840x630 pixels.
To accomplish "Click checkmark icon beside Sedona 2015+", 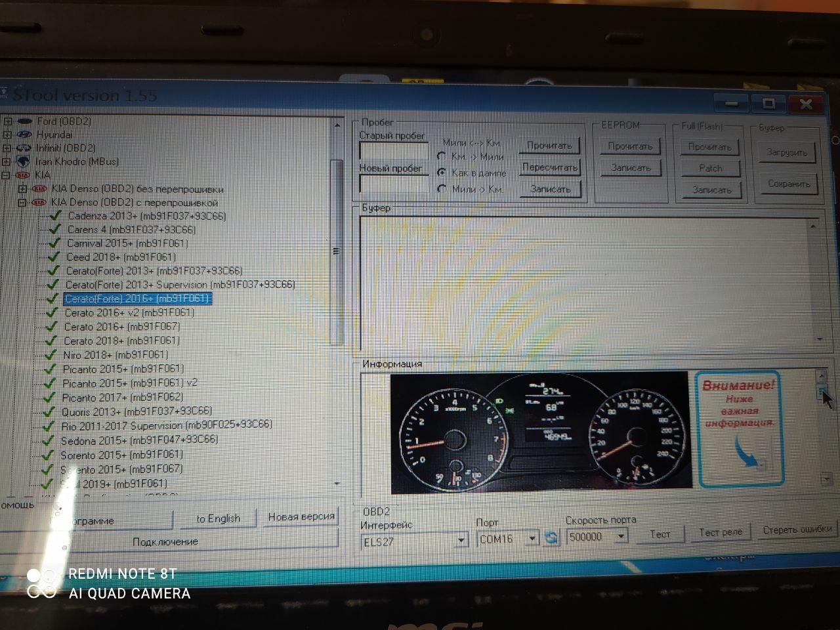I will (48, 440).
